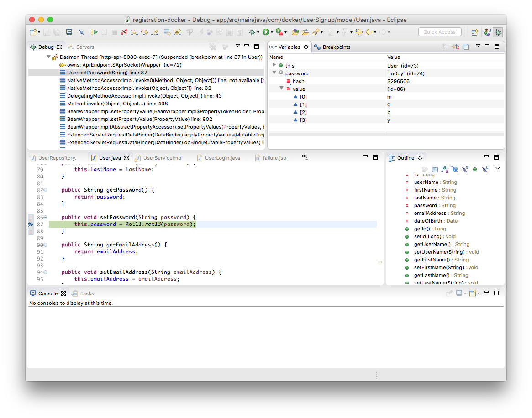The image size is (532, 418).
Task: Click the Quick Access search field
Action: (439, 32)
